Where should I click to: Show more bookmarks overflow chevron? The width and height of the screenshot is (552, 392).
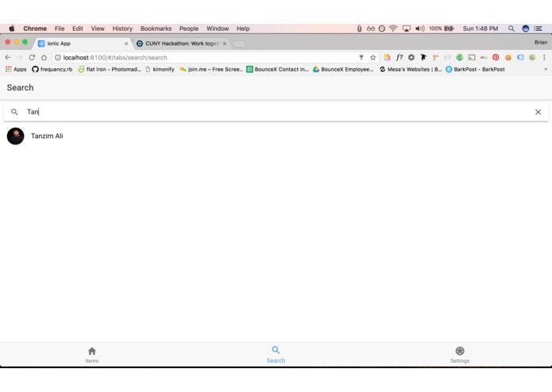point(546,69)
